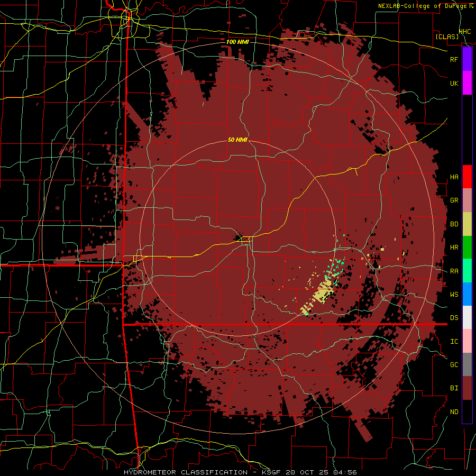Click the 'GR' legend label

pos(454,200)
